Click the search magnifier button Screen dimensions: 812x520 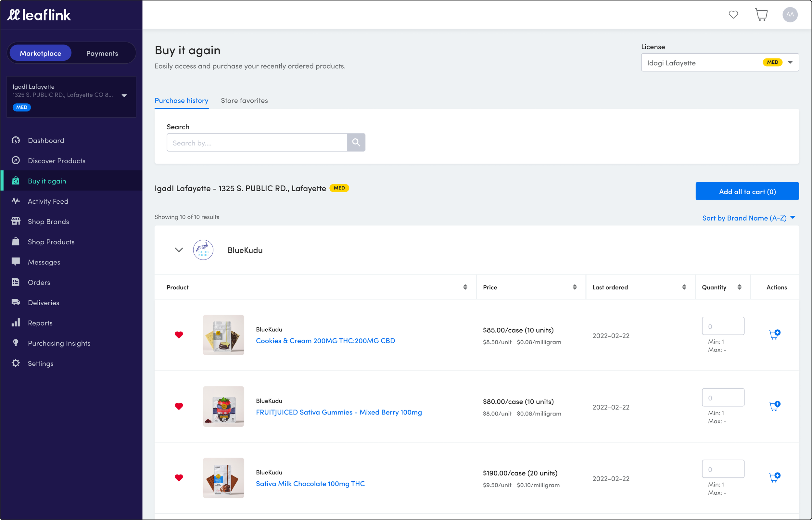[356, 143]
